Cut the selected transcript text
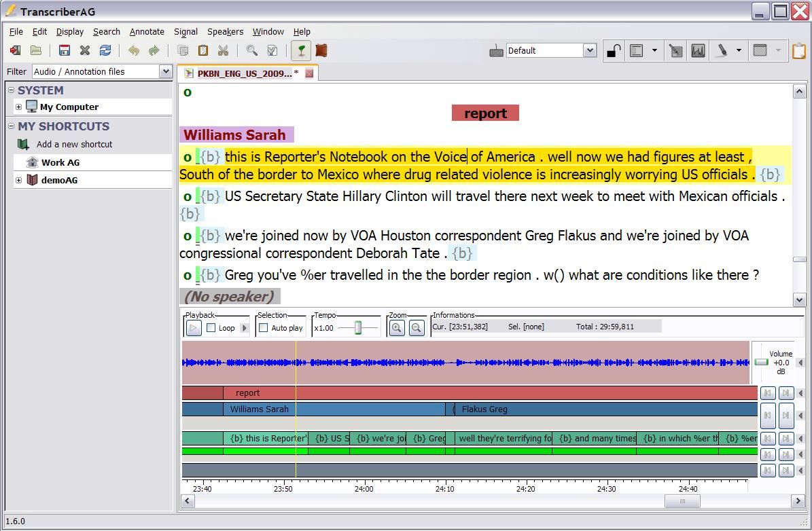 (223, 50)
